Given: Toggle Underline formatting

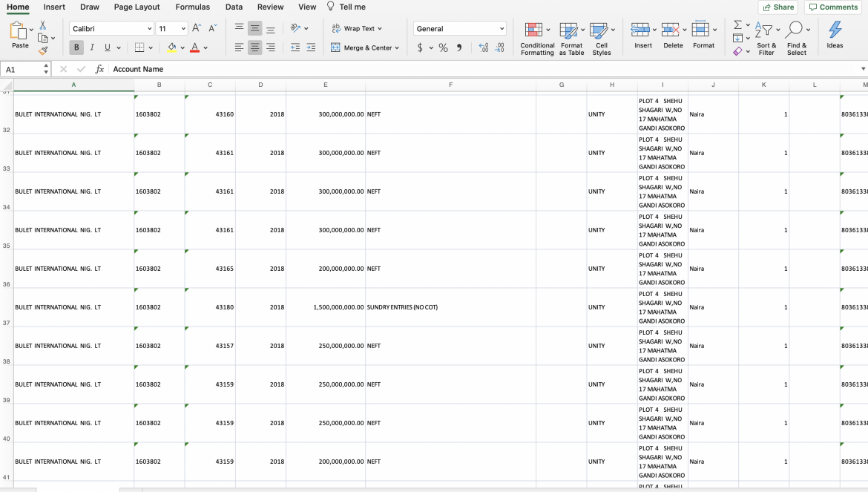Looking at the screenshot, I should tap(108, 47).
